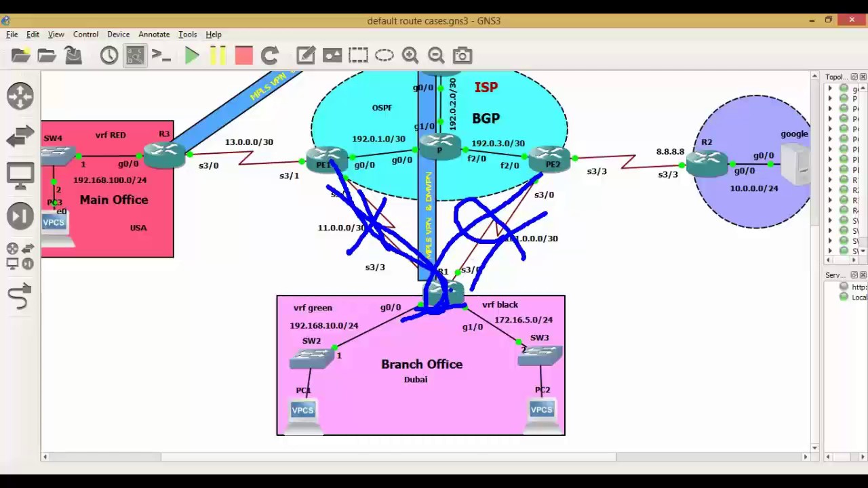
Task: Select the Draw a rectangle tool
Action: coord(359,56)
